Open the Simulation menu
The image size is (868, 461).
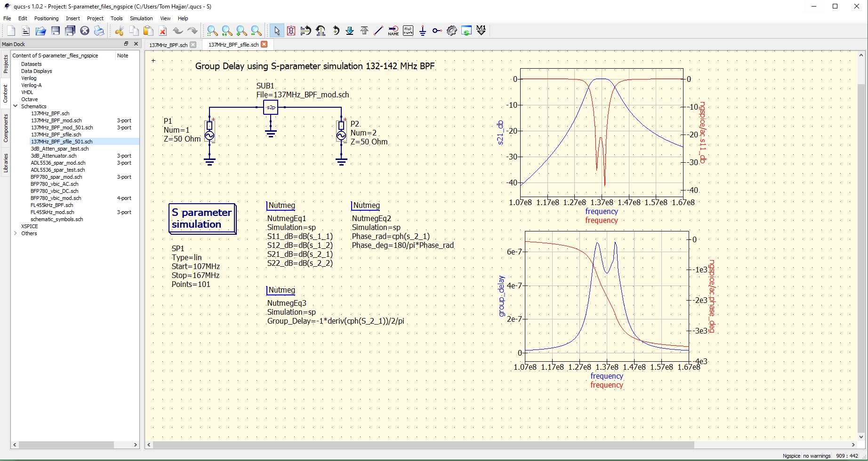coord(141,18)
